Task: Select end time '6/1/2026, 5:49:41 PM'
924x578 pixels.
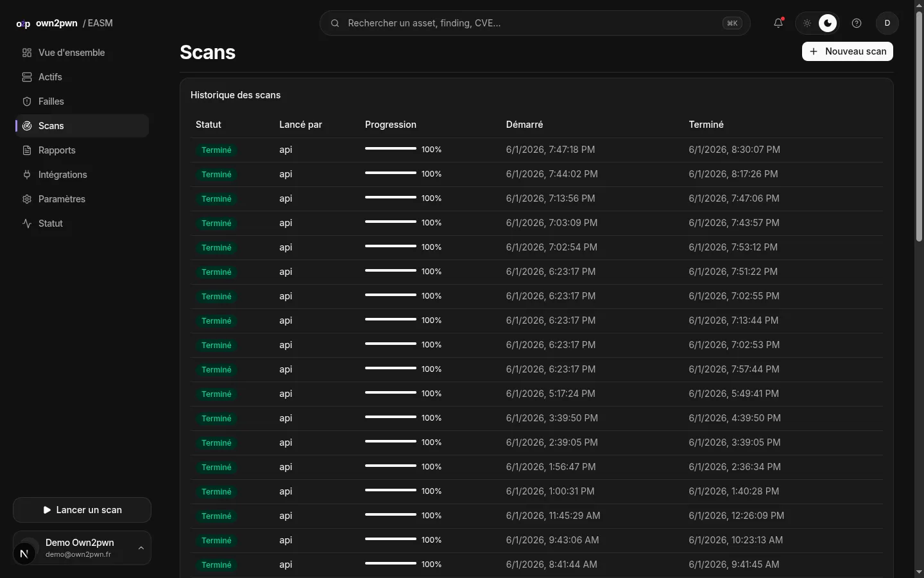Action: pos(734,394)
